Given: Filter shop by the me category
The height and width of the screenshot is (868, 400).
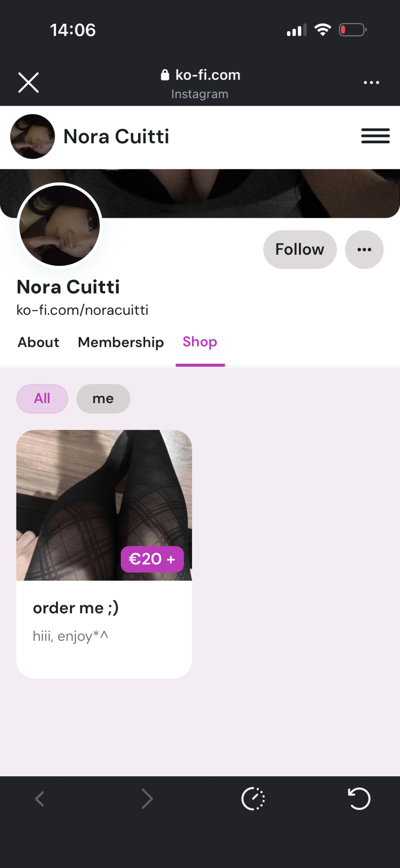Looking at the screenshot, I should 103,399.
